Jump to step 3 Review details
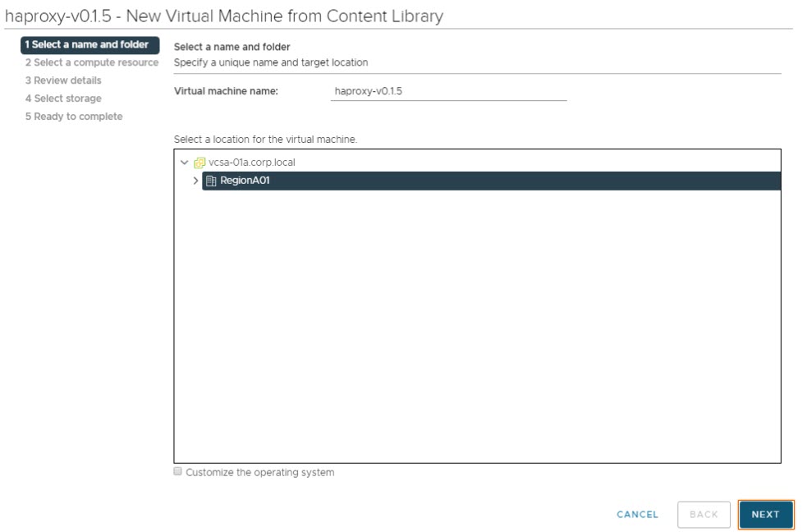The height and width of the screenshot is (532, 807). pyautogui.click(x=63, y=80)
